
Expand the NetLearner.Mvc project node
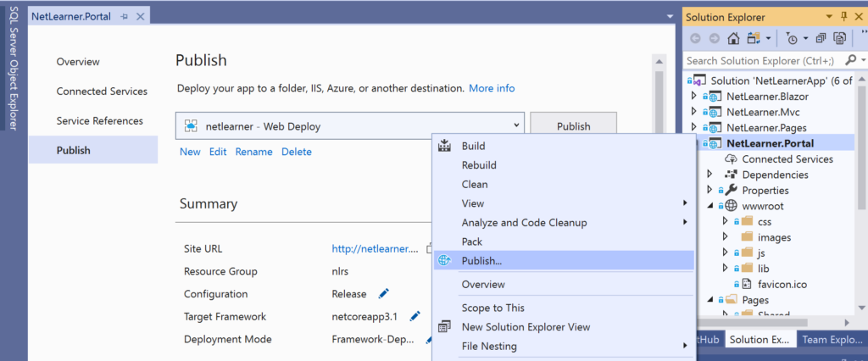pyautogui.click(x=694, y=112)
